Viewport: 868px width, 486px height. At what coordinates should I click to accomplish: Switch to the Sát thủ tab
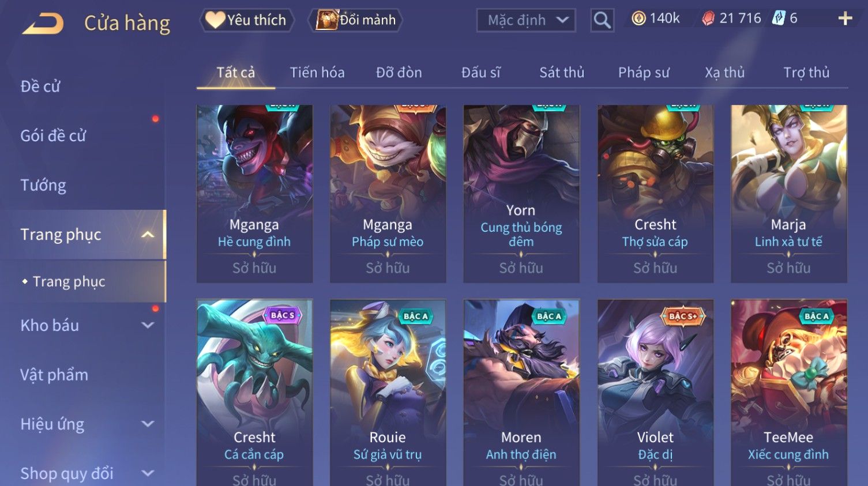pyautogui.click(x=562, y=73)
